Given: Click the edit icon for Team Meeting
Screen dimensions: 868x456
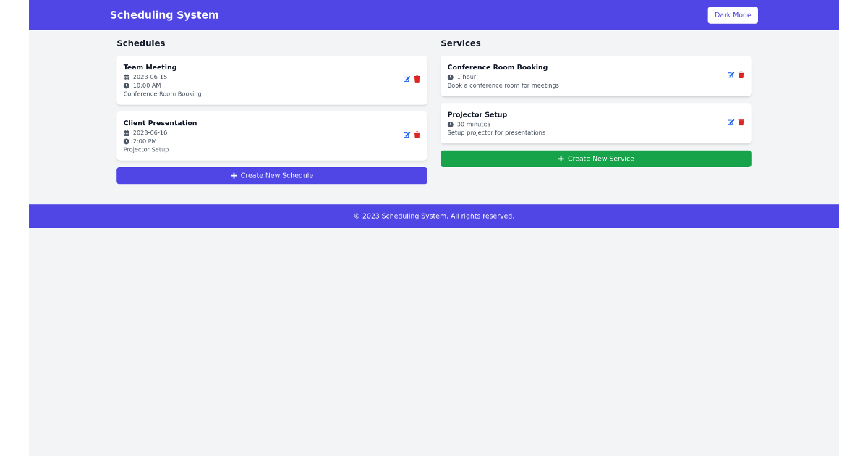Looking at the screenshot, I should 407,80.
